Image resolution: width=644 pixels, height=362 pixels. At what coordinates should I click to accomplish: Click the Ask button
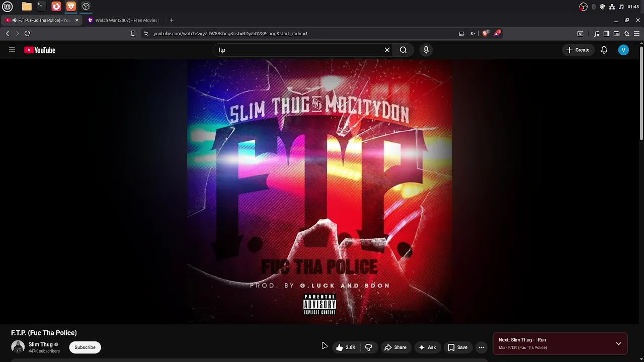click(427, 347)
